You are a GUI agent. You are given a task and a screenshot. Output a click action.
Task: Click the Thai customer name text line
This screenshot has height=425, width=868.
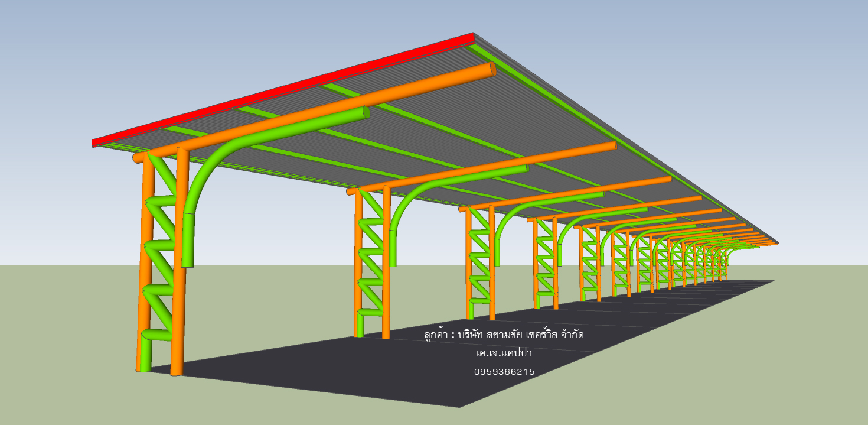pyautogui.click(x=504, y=335)
